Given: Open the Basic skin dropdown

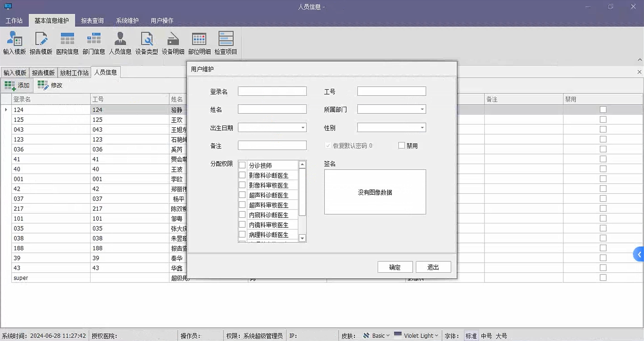Looking at the screenshot, I should pyautogui.click(x=388, y=336).
